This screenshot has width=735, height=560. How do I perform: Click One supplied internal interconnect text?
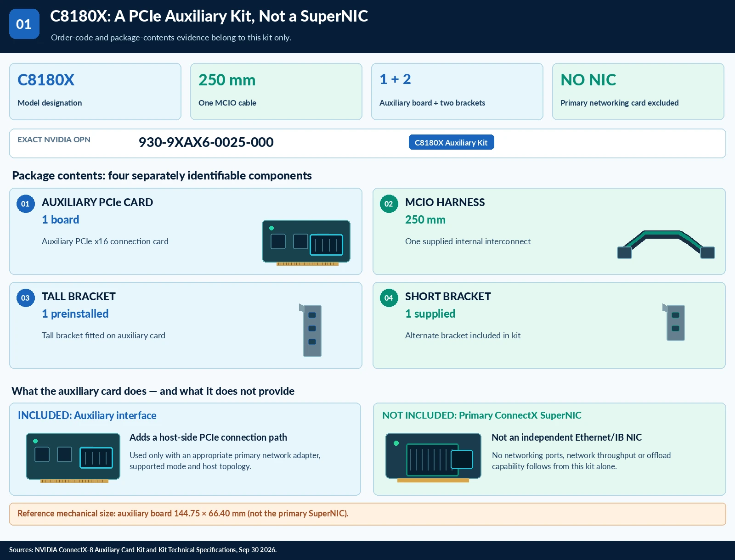468,241
